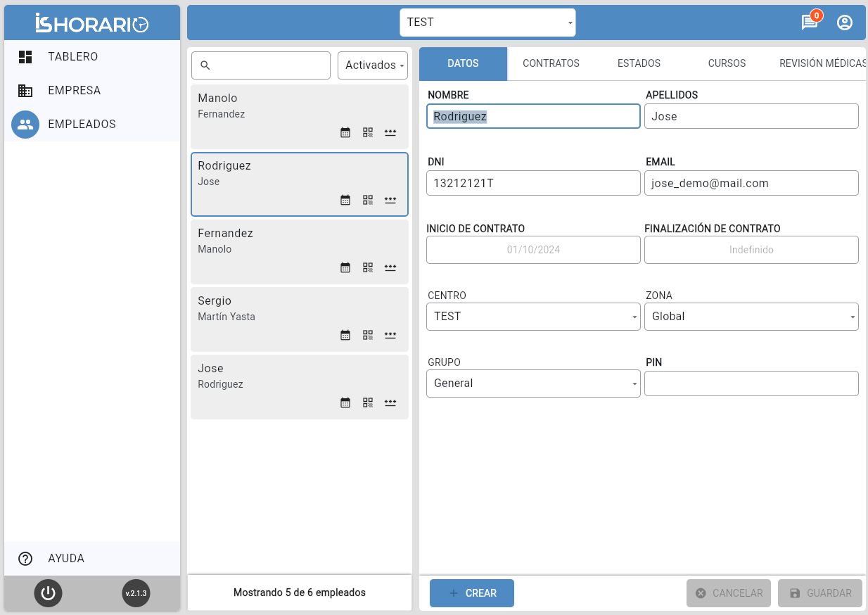
Task: Switch to the Contratos tab
Action: (551, 63)
